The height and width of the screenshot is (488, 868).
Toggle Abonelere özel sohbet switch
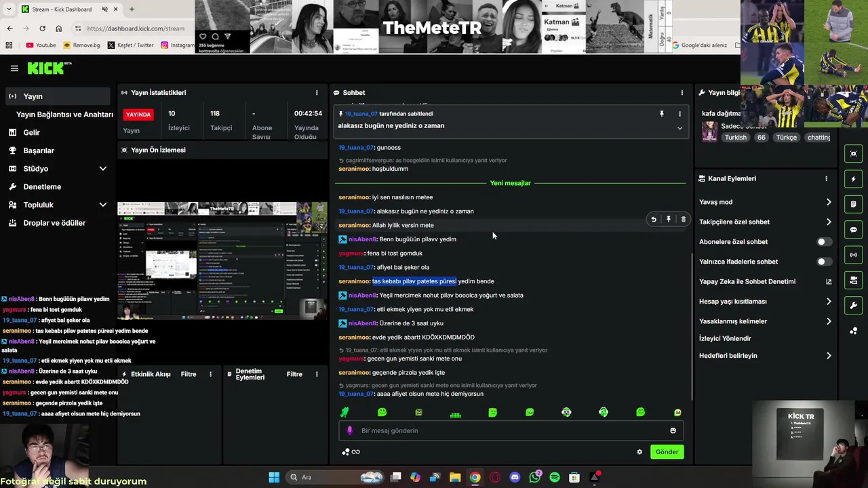point(824,242)
